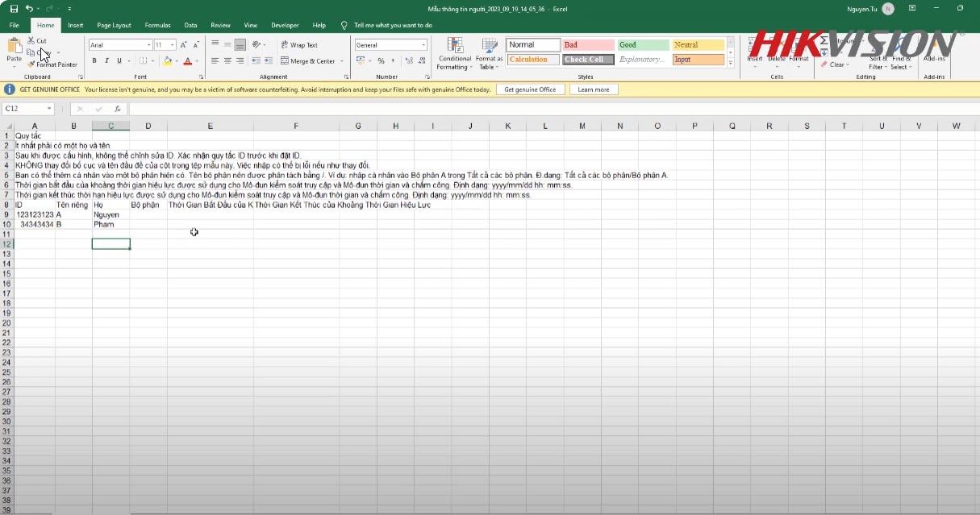Switch to the Page Layout tab
The image size is (980, 515).
tap(114, 25)
